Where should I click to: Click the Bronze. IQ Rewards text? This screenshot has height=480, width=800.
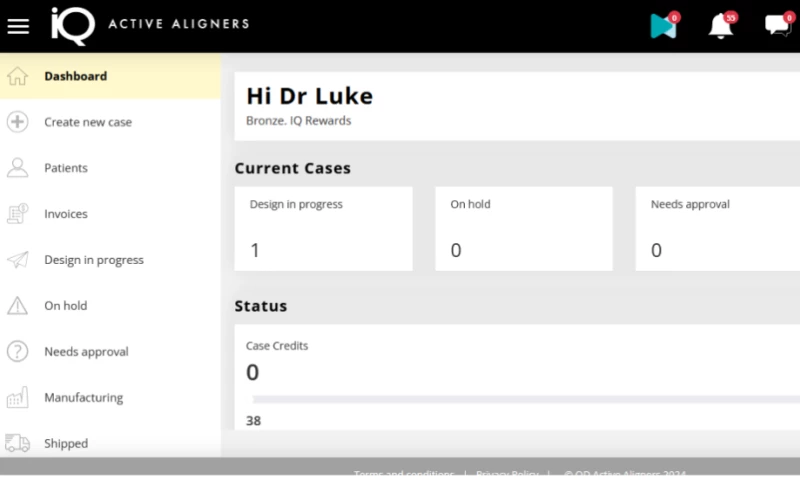(298, 121)
